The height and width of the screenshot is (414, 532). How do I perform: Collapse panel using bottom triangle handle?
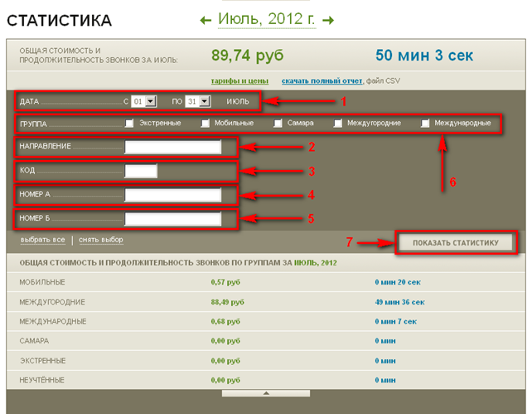[266, 392]
